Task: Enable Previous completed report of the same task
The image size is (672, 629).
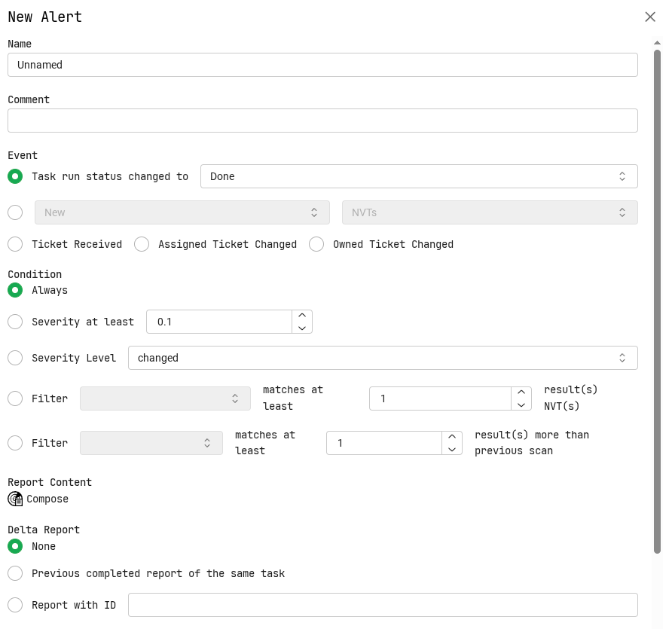Action: click(15, 573)
